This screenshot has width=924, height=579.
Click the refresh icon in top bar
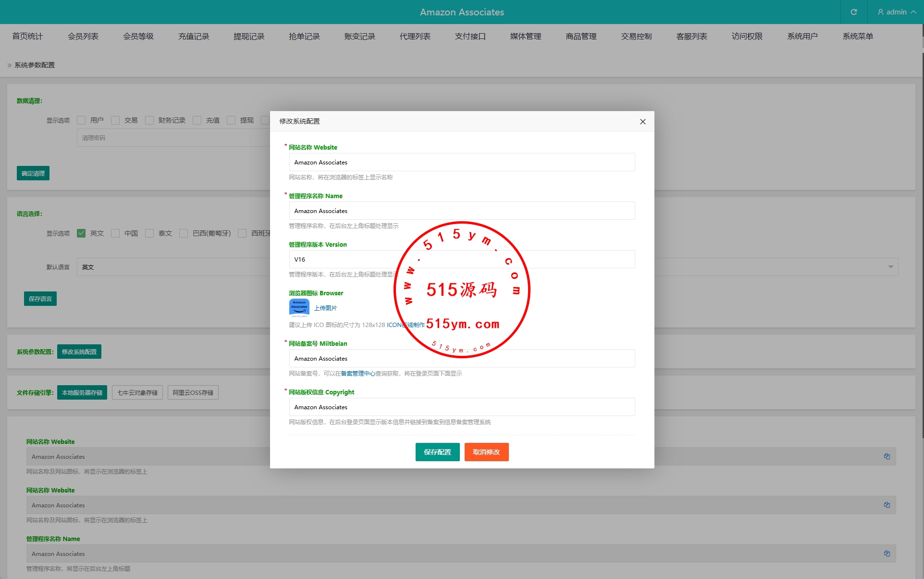[x=854, y=12]
